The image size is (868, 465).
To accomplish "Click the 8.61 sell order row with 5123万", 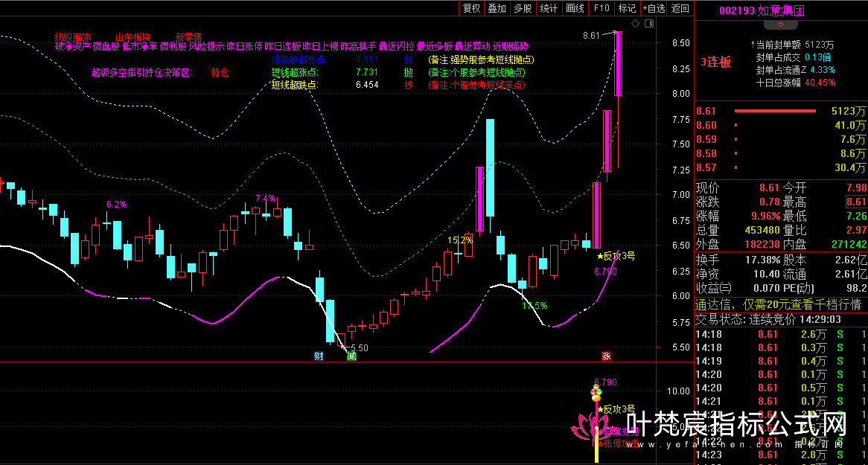I will [x=781, y=111].
